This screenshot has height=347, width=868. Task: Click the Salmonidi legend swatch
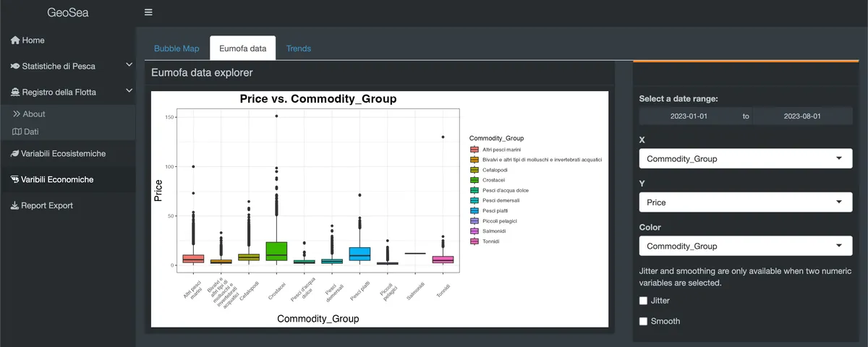(475, 231)
